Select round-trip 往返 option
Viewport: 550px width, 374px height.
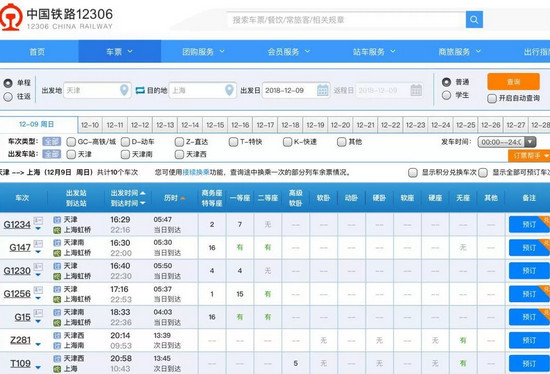pos(8,96)
